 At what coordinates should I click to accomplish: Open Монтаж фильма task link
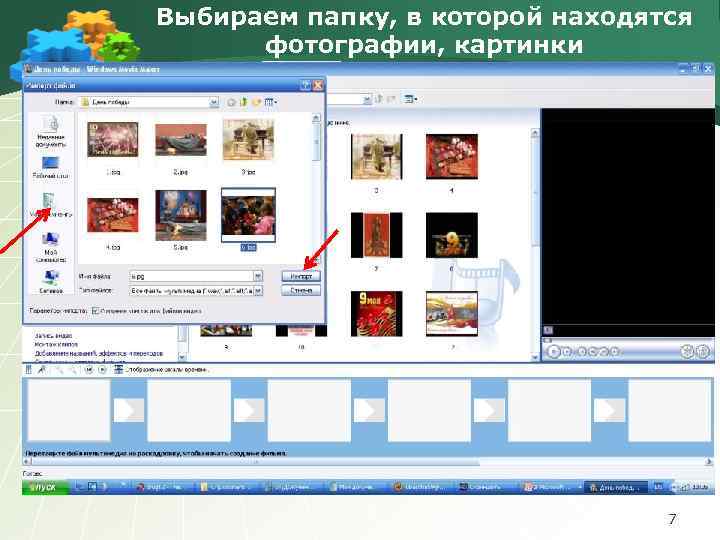[x=56, y=344]
